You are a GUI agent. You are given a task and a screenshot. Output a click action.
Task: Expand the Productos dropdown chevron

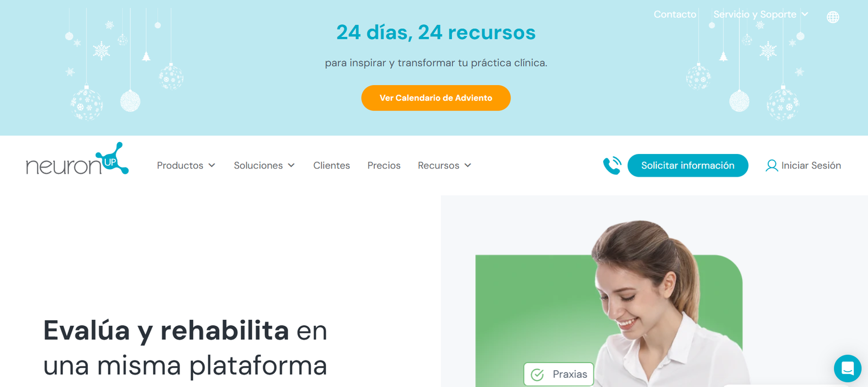[x=212, y=165]
